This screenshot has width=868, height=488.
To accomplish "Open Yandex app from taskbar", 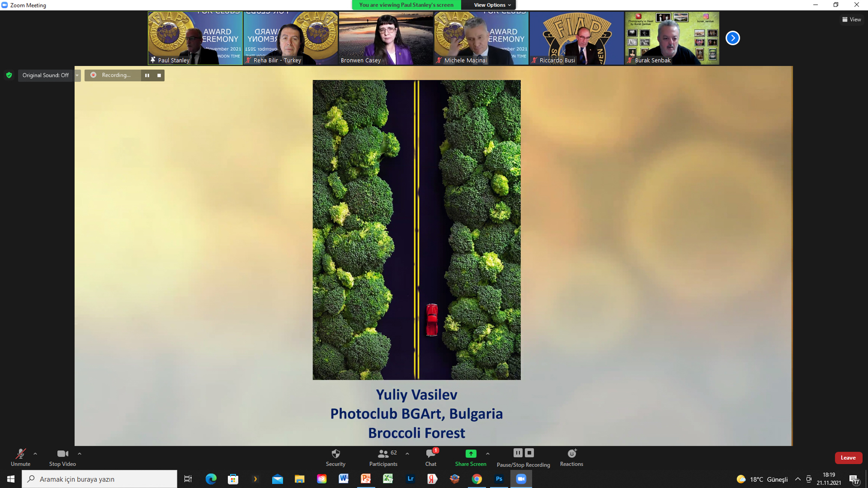I will (432, 479).
